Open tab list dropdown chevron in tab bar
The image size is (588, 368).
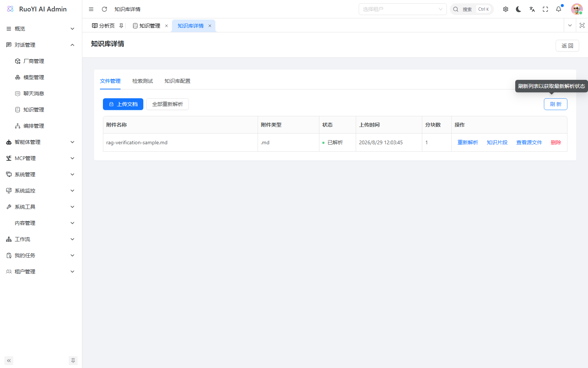pyautogui.click(x=570, y=25)
